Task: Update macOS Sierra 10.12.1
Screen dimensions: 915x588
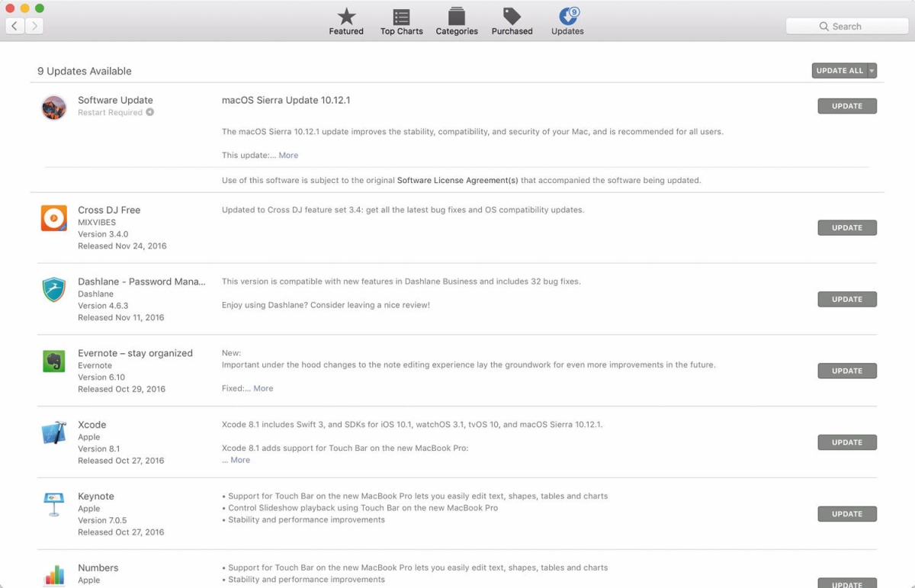Action: (x=847, y=106)
